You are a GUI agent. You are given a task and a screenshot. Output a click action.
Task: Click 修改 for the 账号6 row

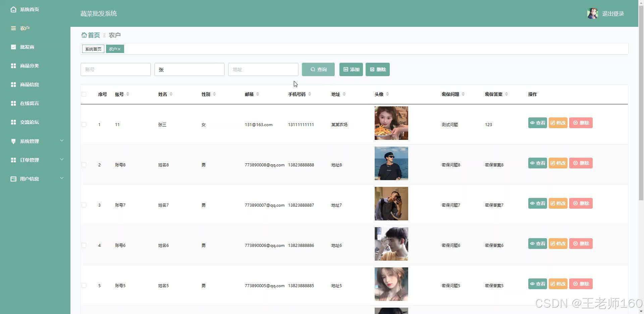click(x=558, y=244)
